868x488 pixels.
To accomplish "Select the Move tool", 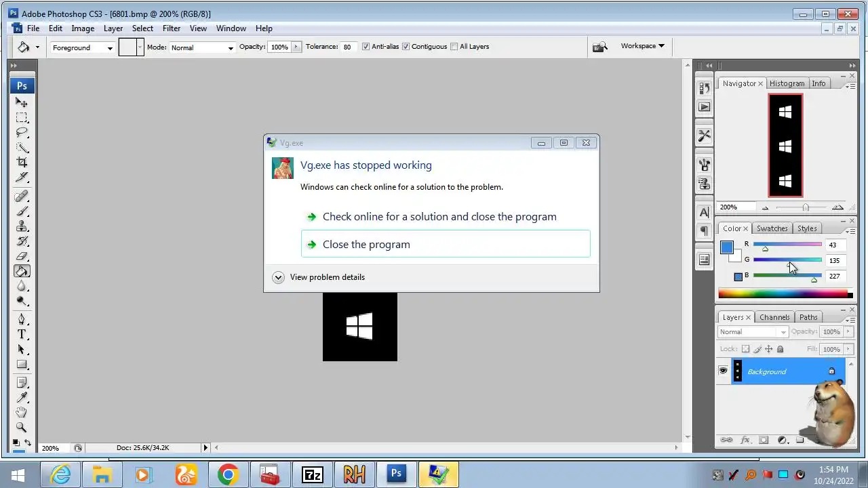I will (x=22, y=102).
